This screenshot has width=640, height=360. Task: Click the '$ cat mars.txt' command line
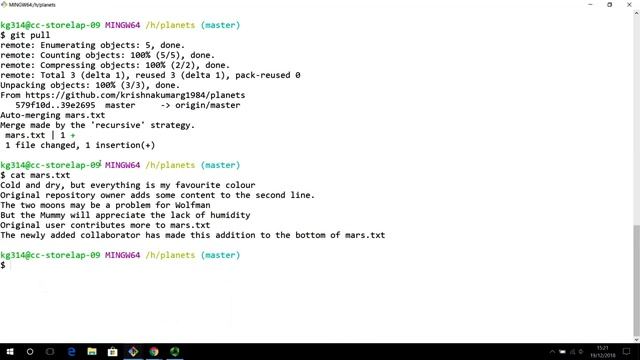point(35,175)
